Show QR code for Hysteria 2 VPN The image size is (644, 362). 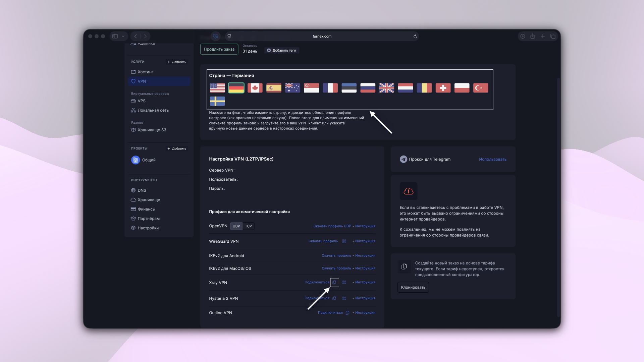click(344, 298)
